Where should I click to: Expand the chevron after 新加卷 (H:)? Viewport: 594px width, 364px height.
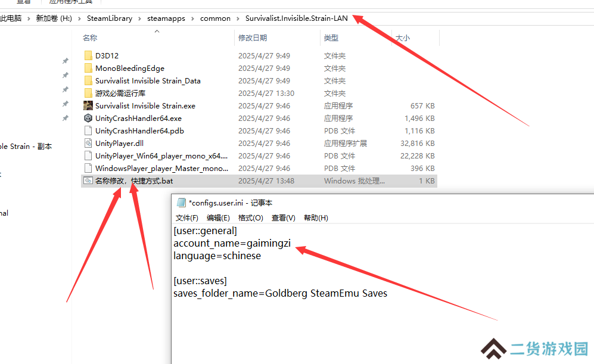pos(80,18)
